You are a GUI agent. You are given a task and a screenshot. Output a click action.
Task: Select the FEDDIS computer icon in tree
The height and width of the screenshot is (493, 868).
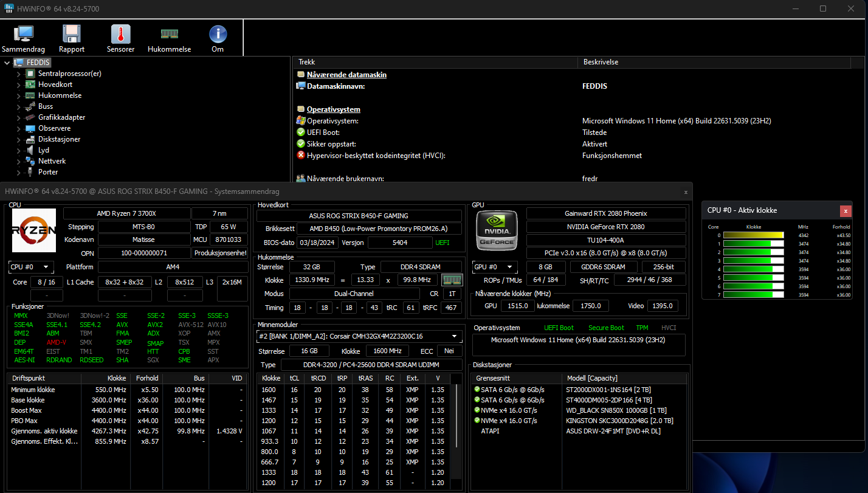point(19,63)
